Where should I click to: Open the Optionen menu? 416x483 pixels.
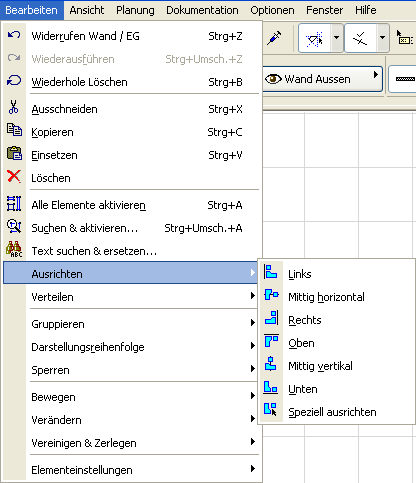272,10
